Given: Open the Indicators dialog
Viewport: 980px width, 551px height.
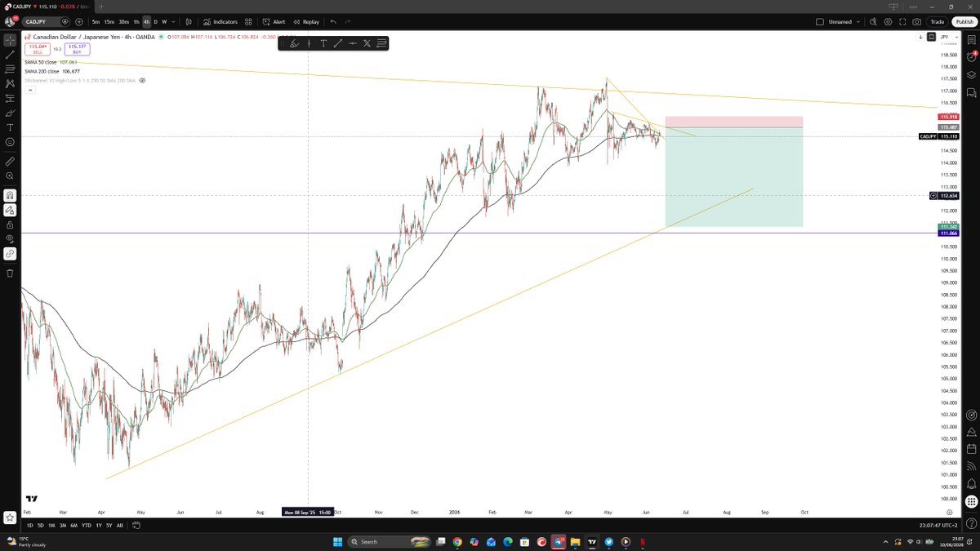Looking at the screenshot, I should click(220, 22).
